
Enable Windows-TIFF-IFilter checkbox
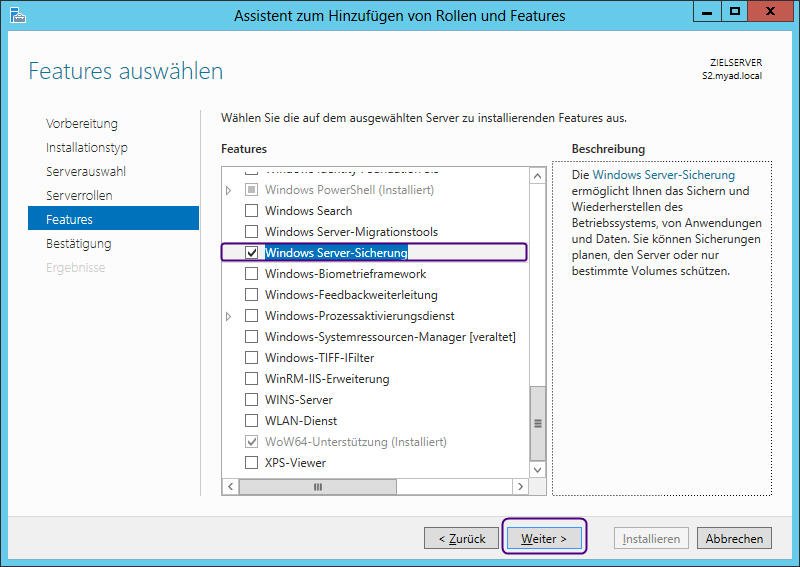tap(252, 358)
